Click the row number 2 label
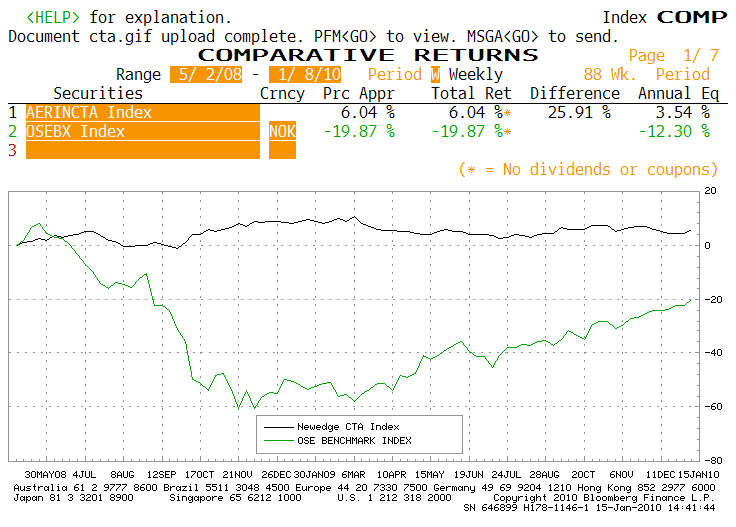The image size is (736, 527). [x=13, y=131]
